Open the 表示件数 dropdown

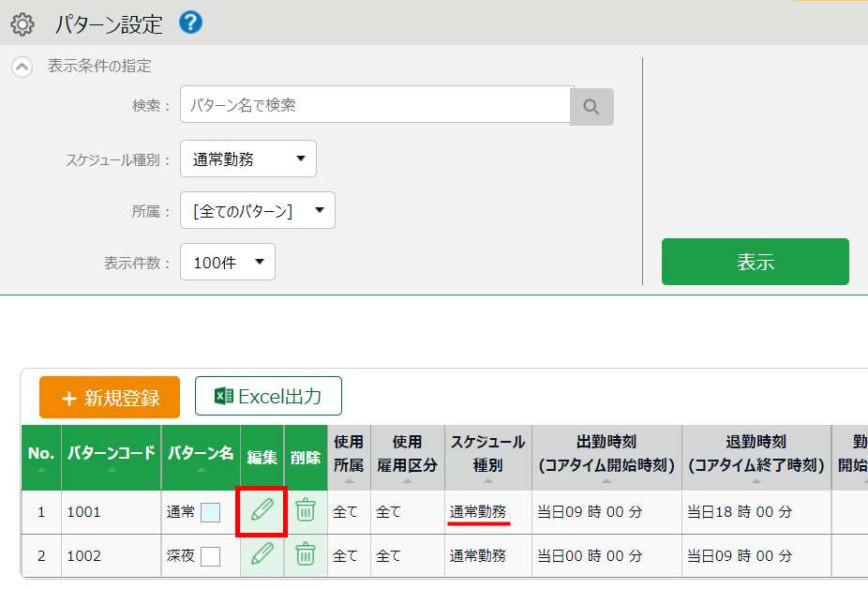228,263
